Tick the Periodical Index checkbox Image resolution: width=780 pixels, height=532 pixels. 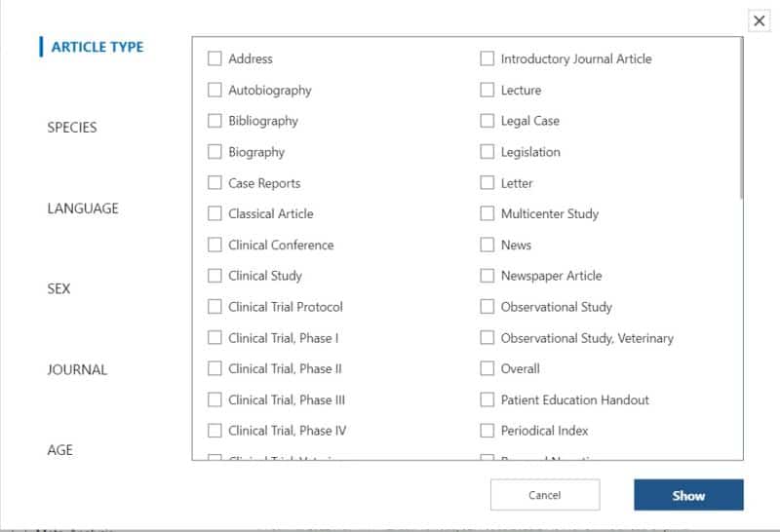tap(487, 431)
